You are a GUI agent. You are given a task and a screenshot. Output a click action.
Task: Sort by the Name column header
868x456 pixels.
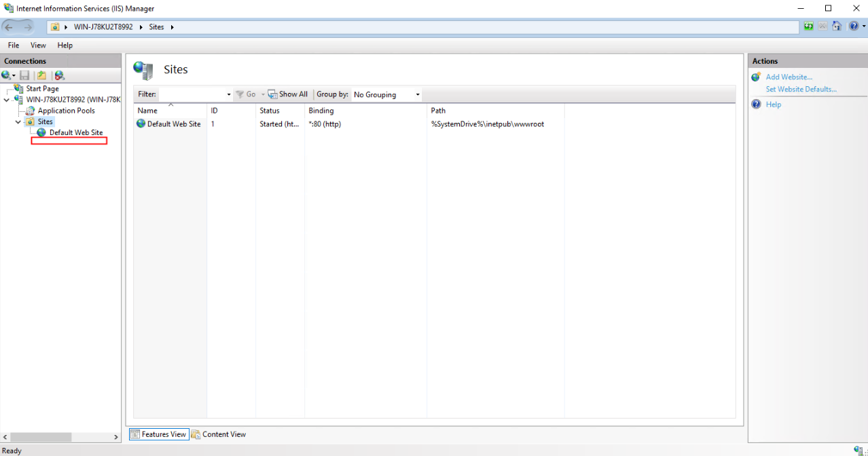pos(170,111)
